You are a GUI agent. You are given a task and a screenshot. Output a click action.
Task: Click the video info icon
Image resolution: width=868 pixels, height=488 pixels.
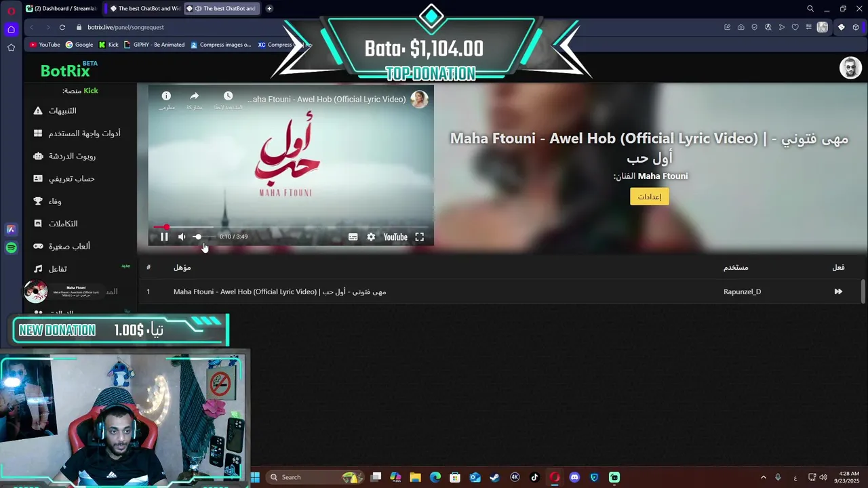166,96
